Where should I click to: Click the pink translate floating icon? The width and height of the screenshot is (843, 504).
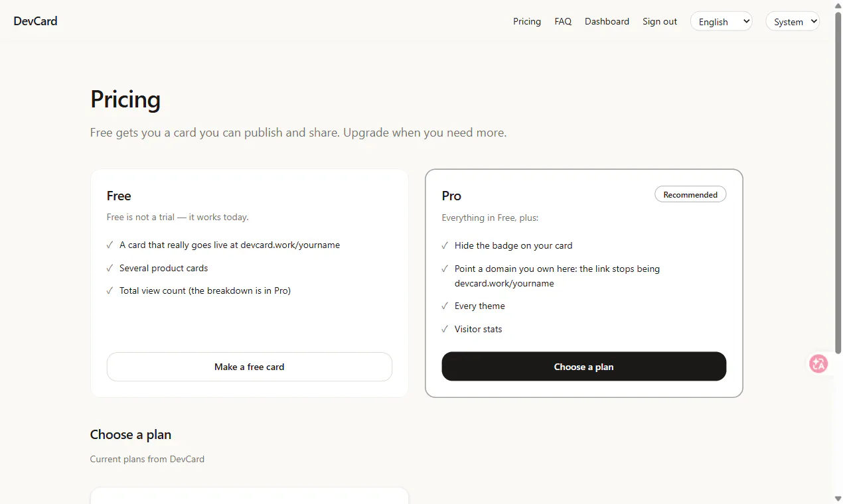[818, 363]
